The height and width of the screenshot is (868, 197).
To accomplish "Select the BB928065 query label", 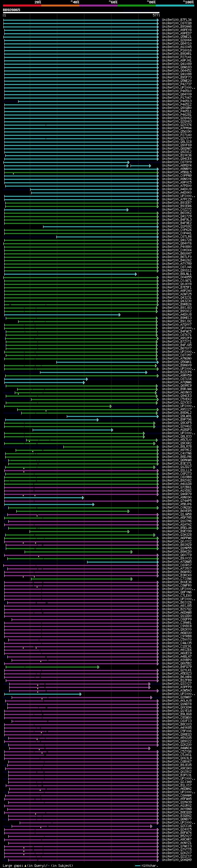I will [x=11, y=10].
